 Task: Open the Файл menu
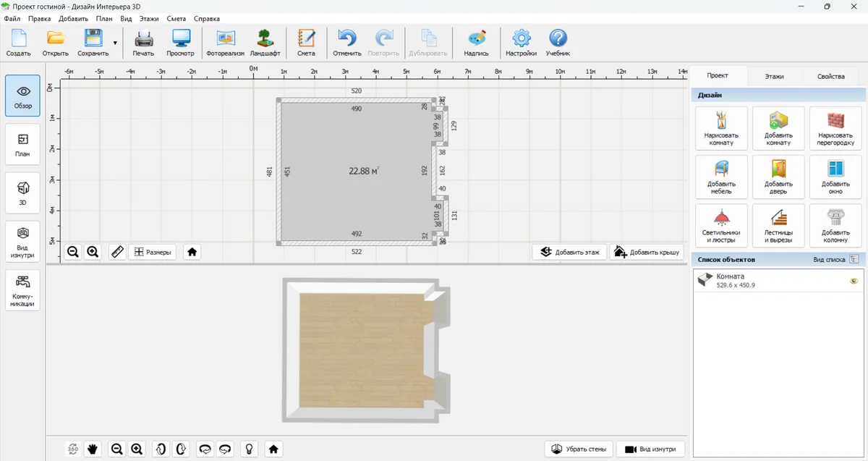tap(12, 18)
